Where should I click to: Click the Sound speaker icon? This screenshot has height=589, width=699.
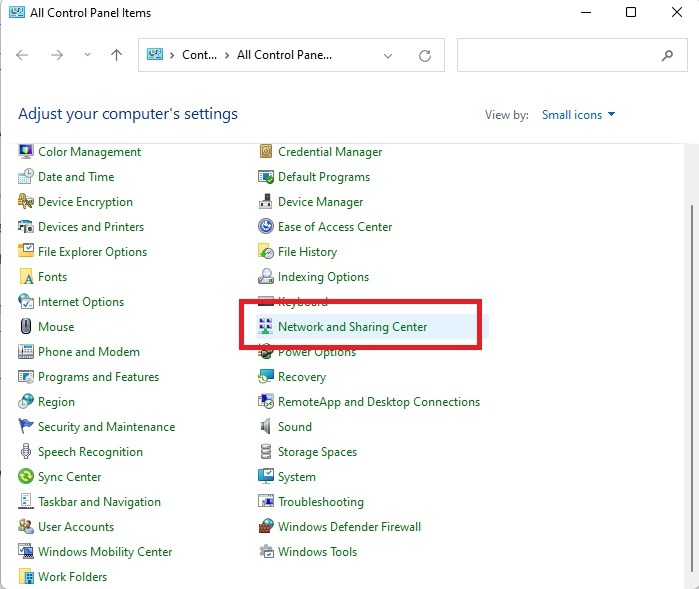click(x=266, y=426)
